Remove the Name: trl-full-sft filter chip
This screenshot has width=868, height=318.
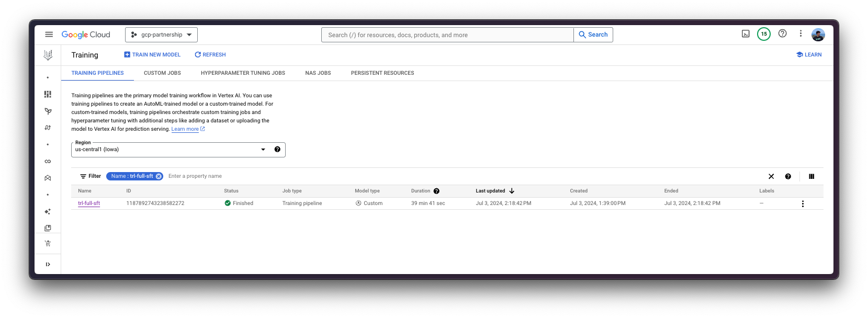(x=159, y=176)
